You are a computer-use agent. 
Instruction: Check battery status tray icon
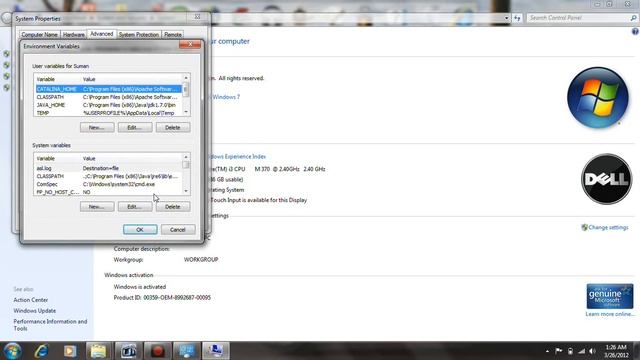570,351
